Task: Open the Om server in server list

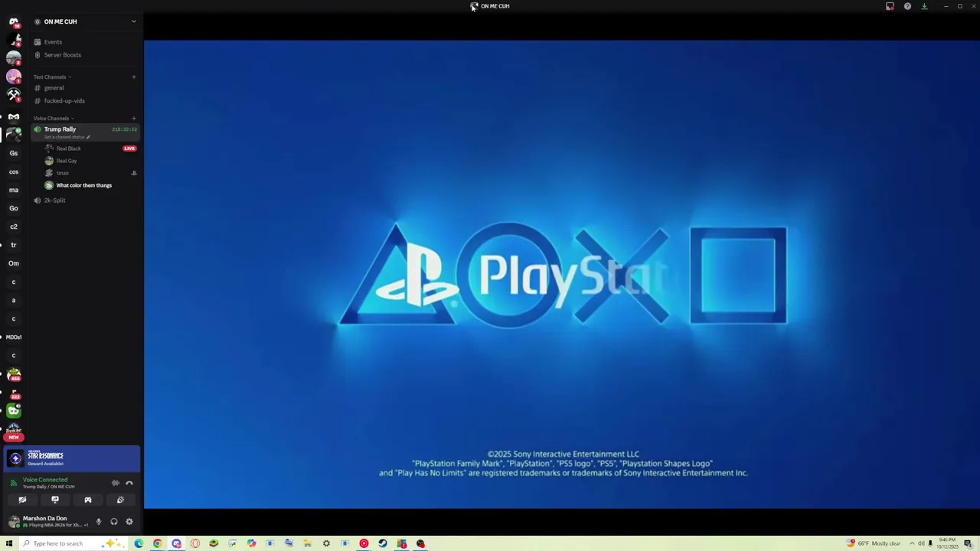Action: [14, 263]
